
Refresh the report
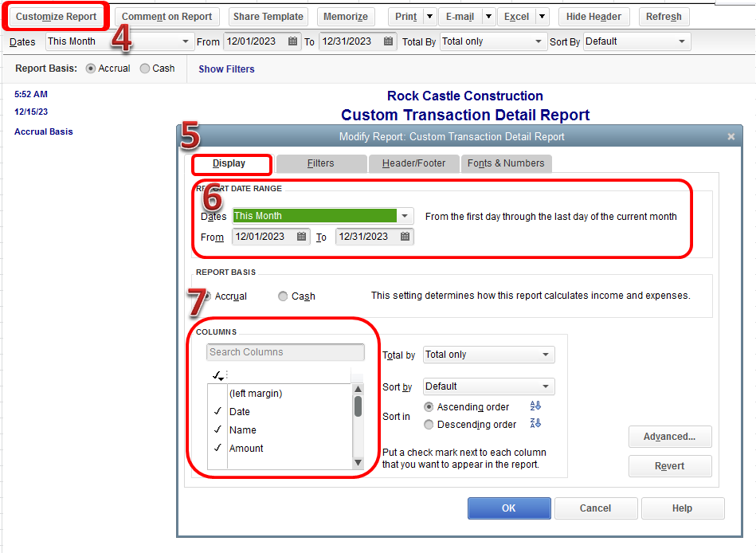click(664, 17)
